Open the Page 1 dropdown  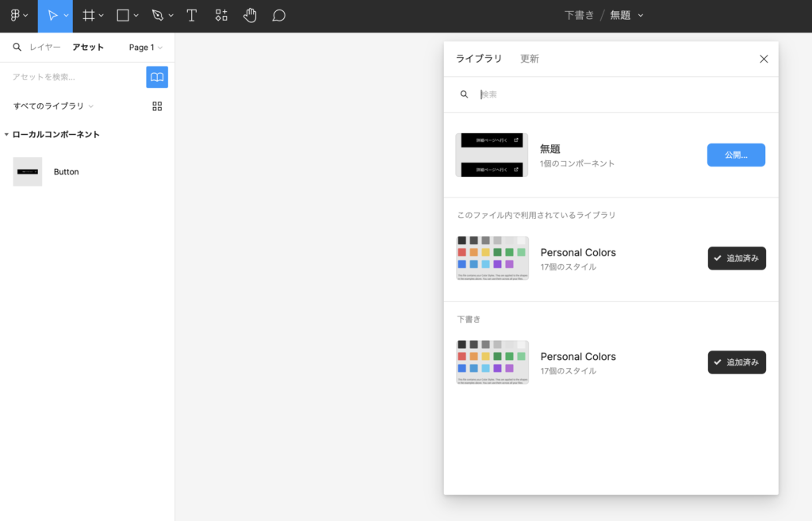145,48
